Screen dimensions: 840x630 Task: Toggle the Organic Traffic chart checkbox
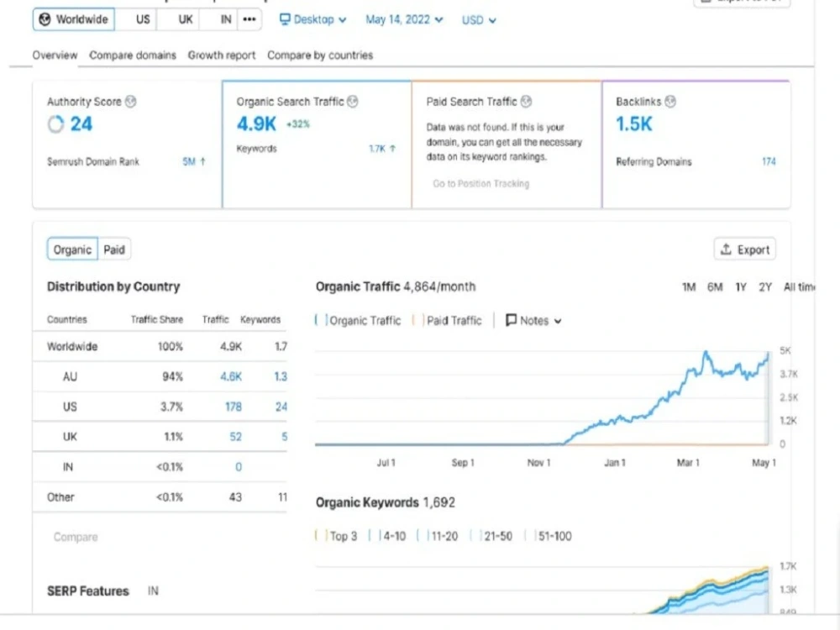coord(320,320)
